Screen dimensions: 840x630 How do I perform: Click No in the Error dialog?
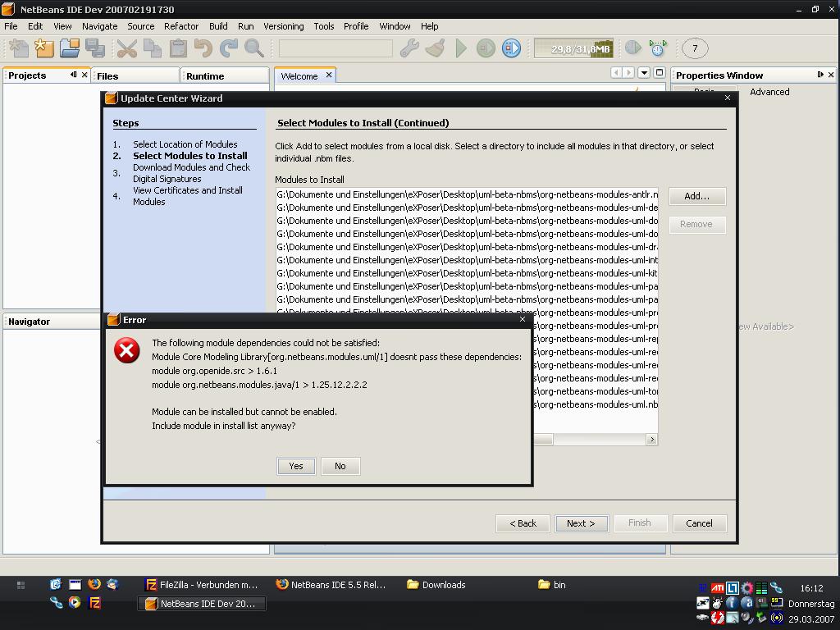pyautogui.click(x=340, y=466)
